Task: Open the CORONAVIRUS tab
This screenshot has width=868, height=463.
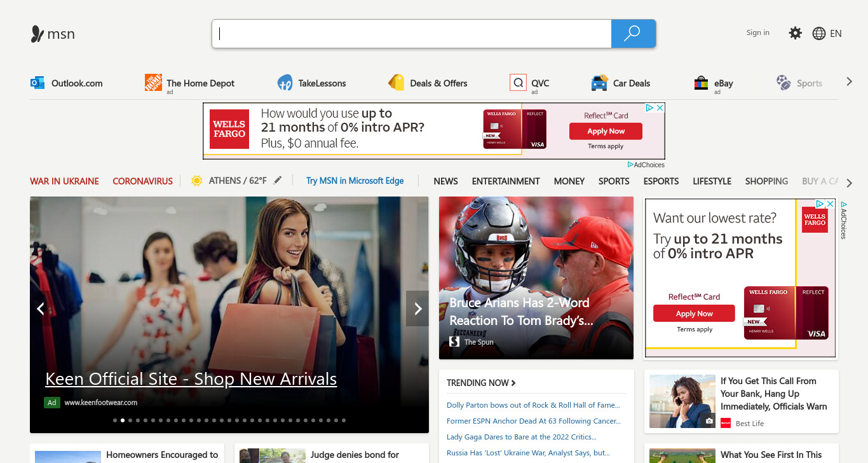Action: point(142,181)
